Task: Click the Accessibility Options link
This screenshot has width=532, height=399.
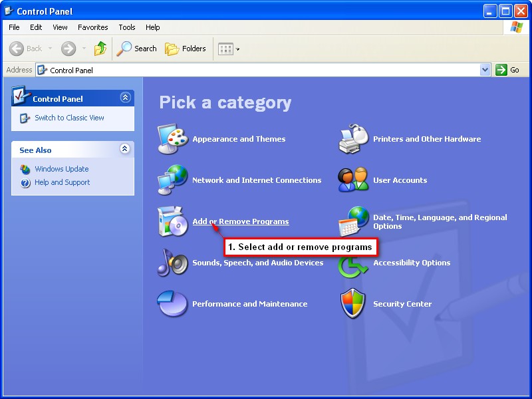Action: [x=412, y=263]
